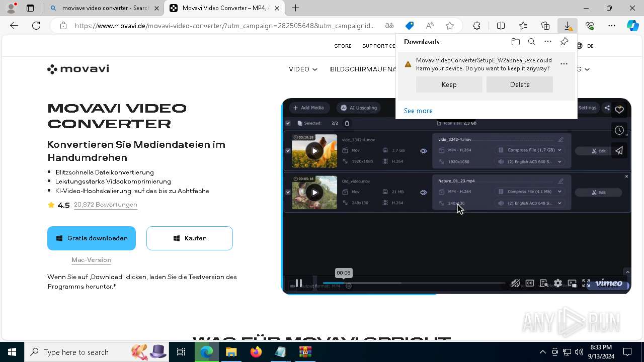The image size is (644, 362).
Task: Enter fullscreen on Vimeo video
Action: 586,283
